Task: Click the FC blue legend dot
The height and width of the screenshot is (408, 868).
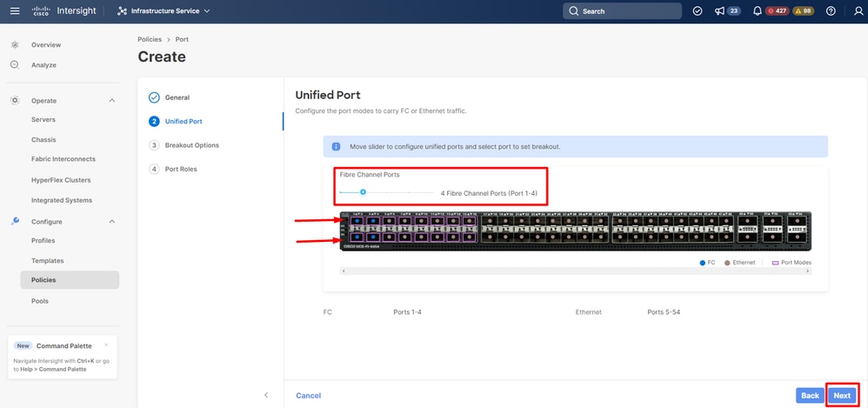Action: [x=703, y=263]
